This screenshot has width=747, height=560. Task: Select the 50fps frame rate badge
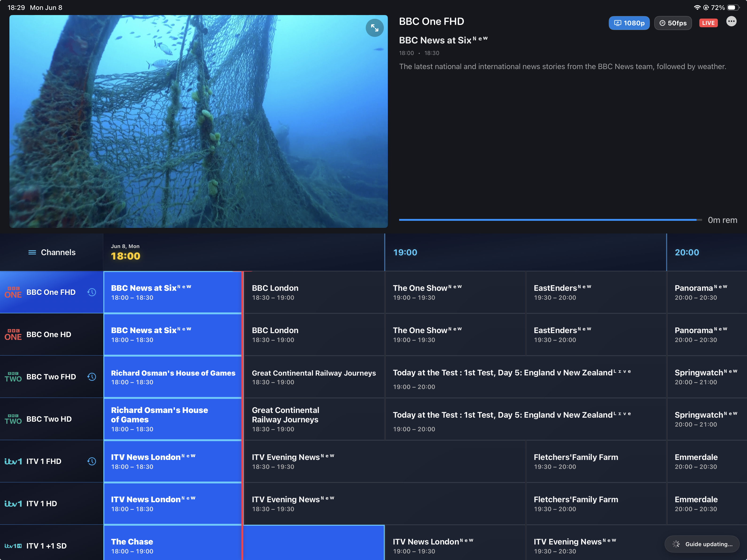673,23
